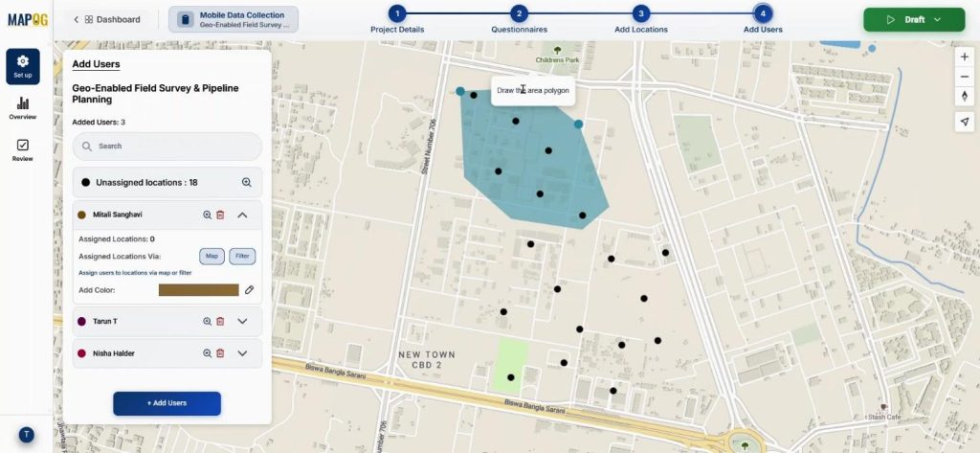Image resolution: width=980 pixels, height=453 pixels.
Task: Go to Review in sidebar
Action: click(23, 149)
